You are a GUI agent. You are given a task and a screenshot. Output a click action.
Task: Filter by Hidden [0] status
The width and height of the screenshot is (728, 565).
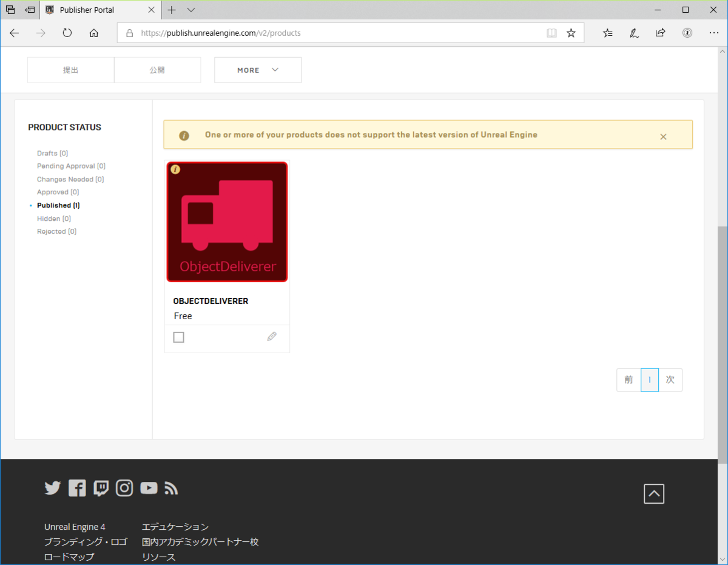(x=54, y=218)
